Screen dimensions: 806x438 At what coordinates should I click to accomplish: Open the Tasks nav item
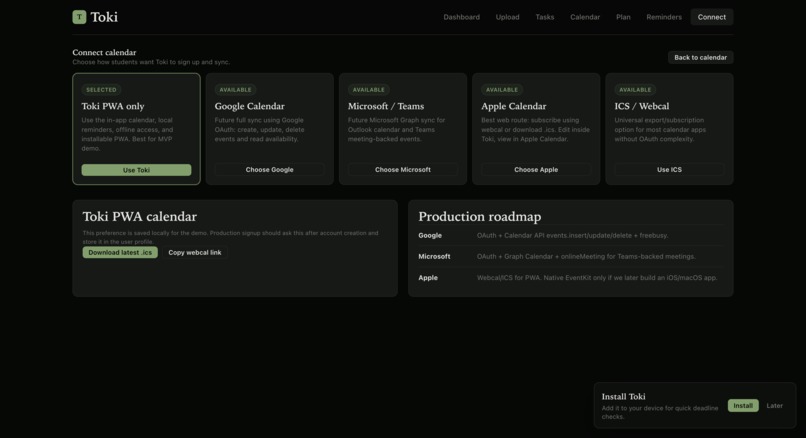point(545,17)
